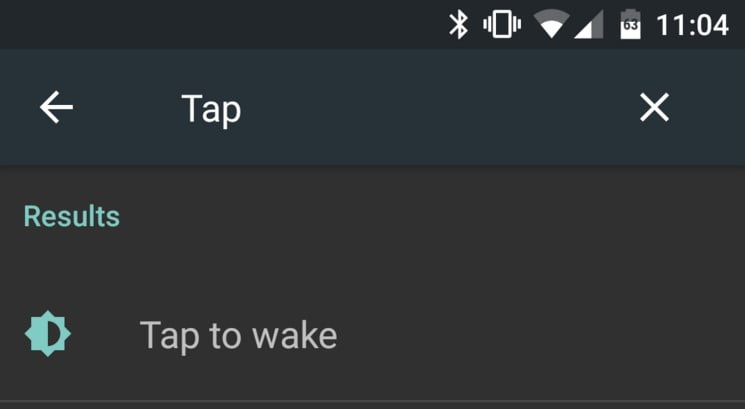Open the display brightness icon result
Screen dimensions: 745x409
(48, 334)
